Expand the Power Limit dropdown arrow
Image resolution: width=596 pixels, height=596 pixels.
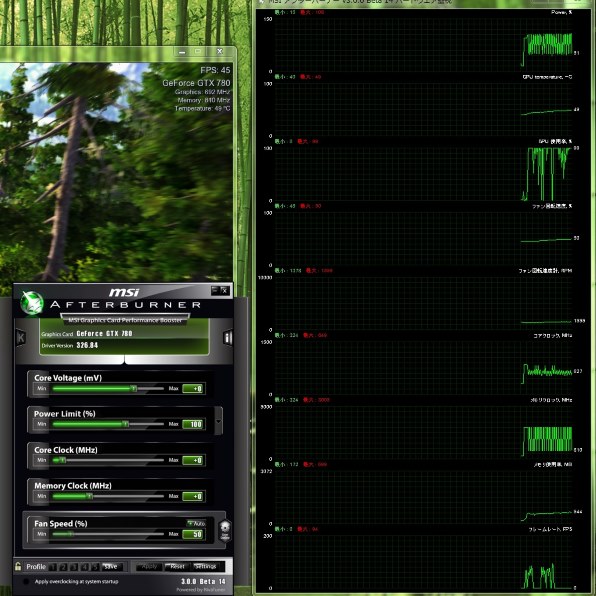(x=219, y=421)
